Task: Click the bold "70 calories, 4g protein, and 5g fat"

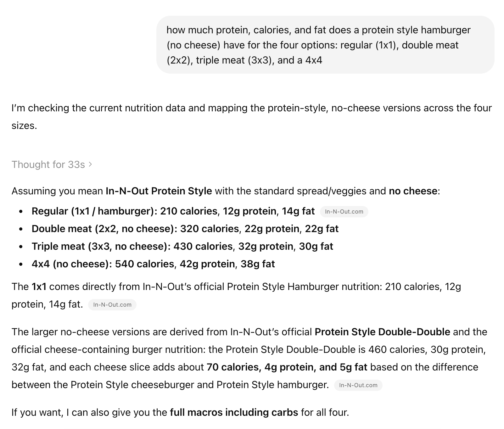Action: pyautogui.click(x=287, y=367)
